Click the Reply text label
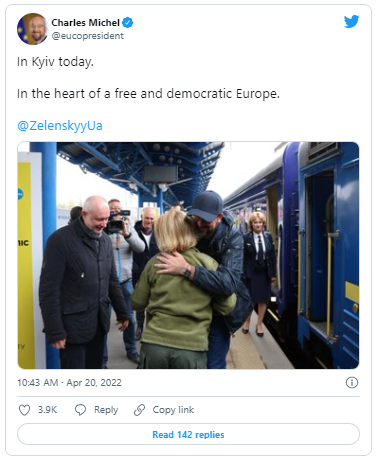378x464 pixels. 106,410
